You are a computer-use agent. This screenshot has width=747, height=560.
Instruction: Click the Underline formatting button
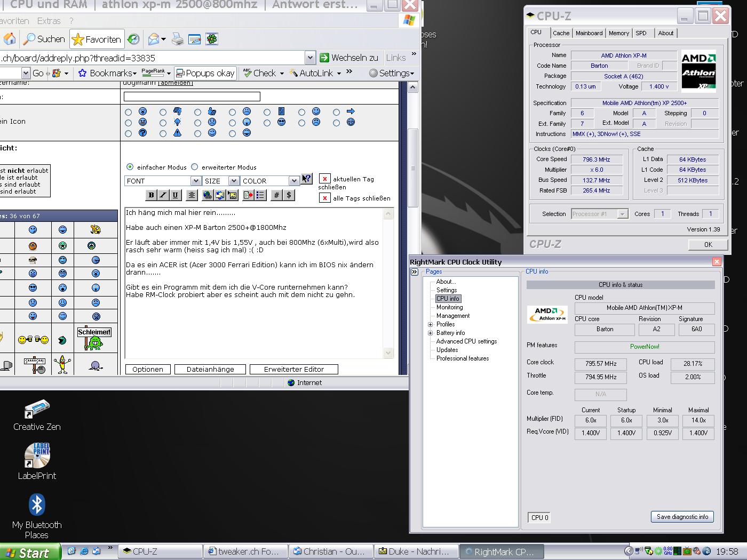[175, 195]
